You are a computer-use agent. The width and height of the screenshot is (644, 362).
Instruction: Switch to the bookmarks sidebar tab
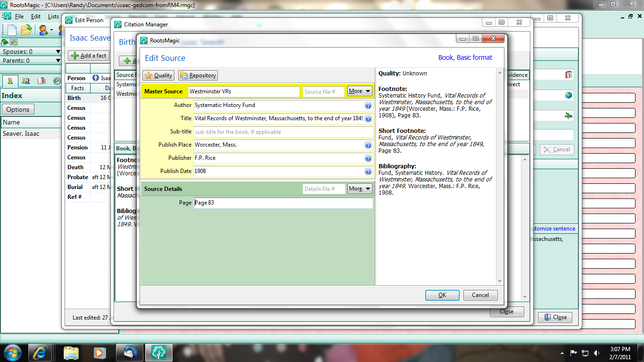pyautogui.click(x=41, y=81)
